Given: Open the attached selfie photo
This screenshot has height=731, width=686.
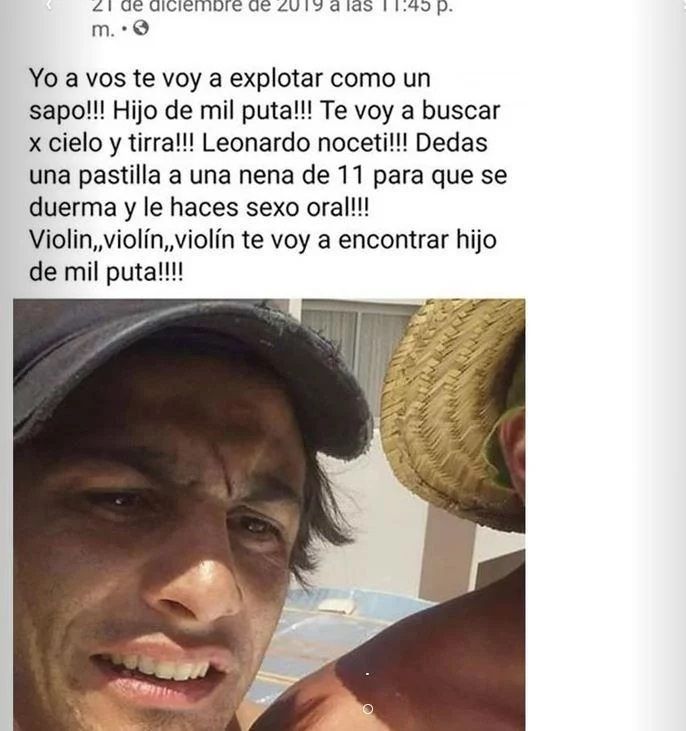Looking at the screenshot, I should point(269,515).
